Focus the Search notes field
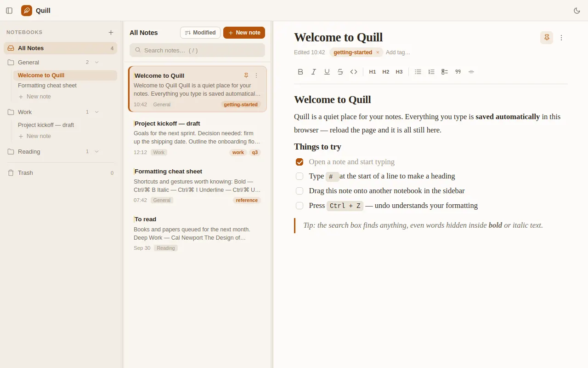The width and height of the screenshot is (588, 368). (x=197, y=50)
